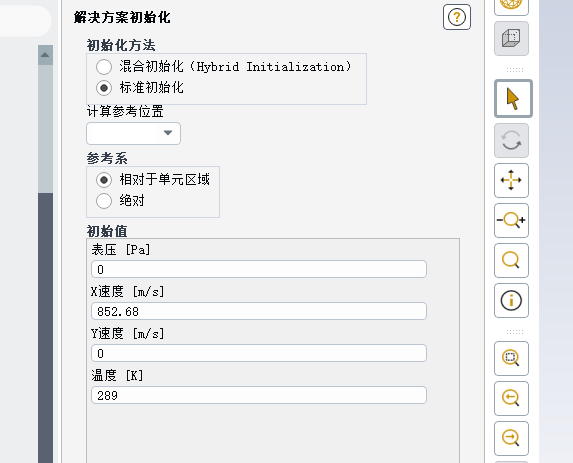
Task: Click the X速度 field showing 852.68
Action: [259, 311]
